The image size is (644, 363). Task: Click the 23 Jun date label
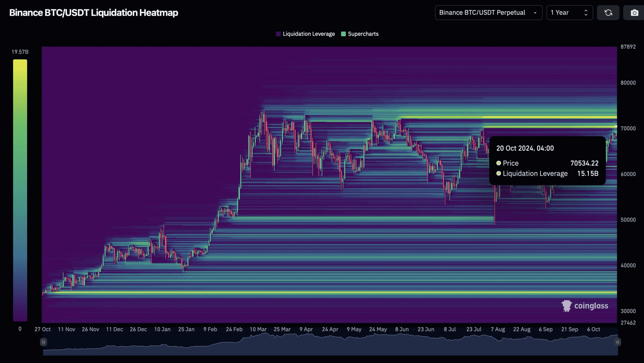[x=426, y=329]
